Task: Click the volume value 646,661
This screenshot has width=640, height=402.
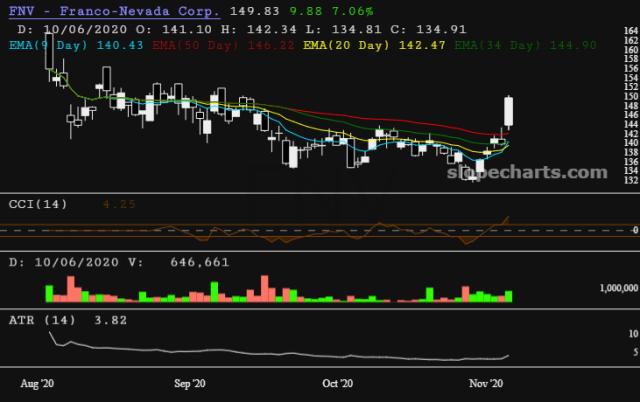Action: [x=200, y=262]
